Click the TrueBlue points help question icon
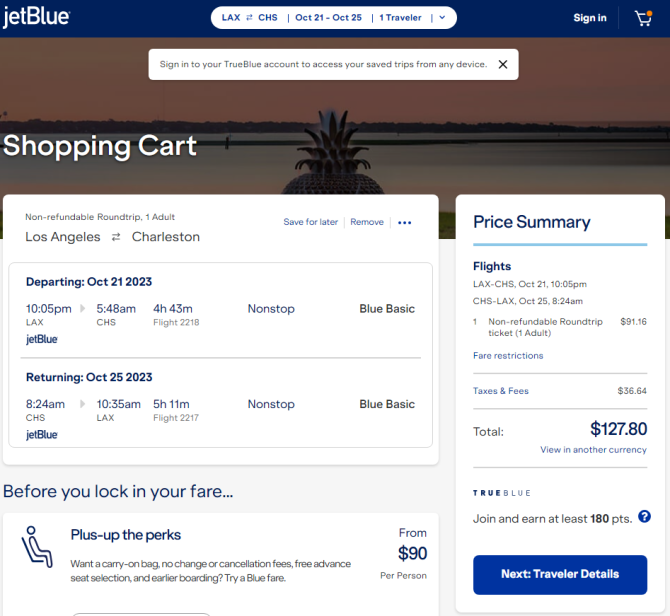This screenshot has width=670, height=616. [x=644, y=517]
